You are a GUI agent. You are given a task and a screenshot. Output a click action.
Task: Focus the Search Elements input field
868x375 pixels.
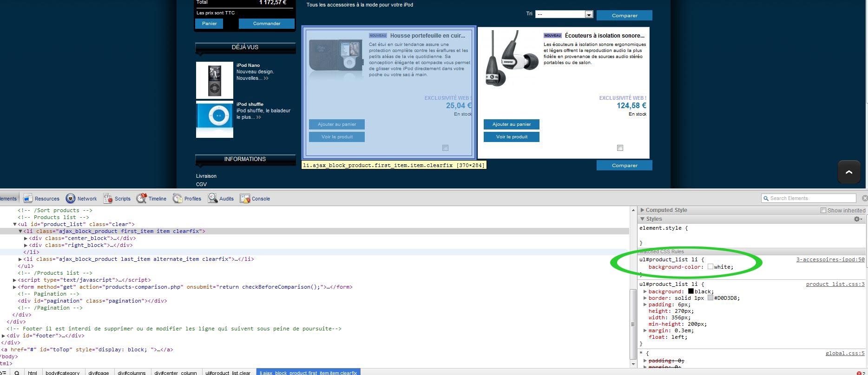pyautogui.click(x=809, y=198)
